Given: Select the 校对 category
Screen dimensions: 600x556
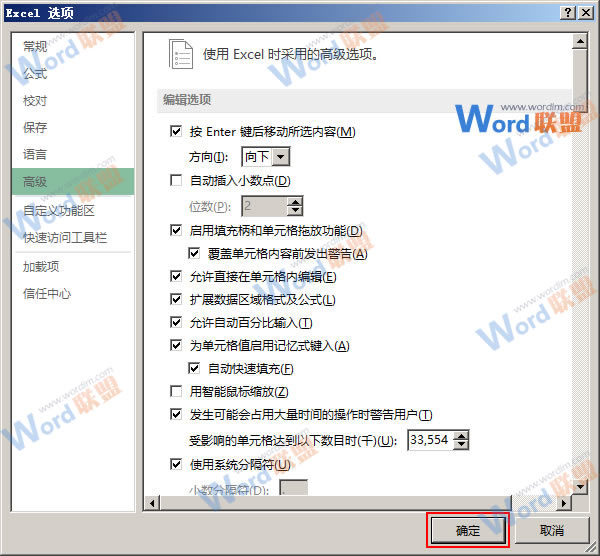Looking at the screenshot, I should (x=35, y=101).
